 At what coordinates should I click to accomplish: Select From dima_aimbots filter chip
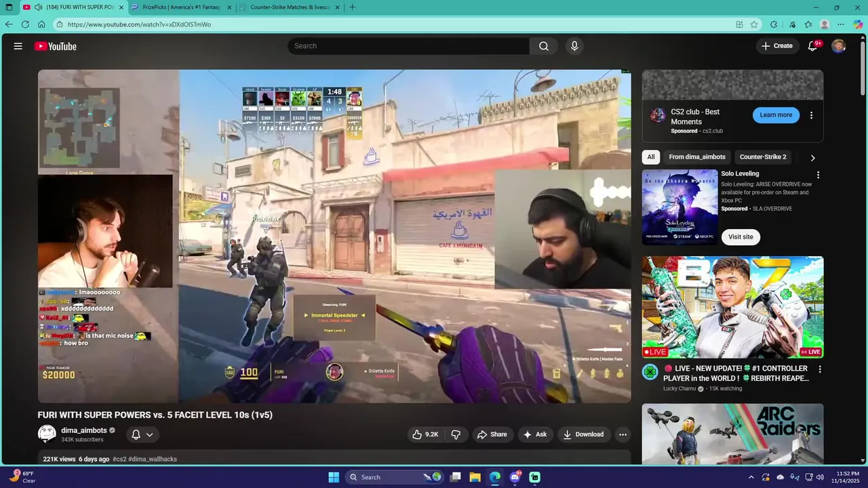(x=697, y=157)
